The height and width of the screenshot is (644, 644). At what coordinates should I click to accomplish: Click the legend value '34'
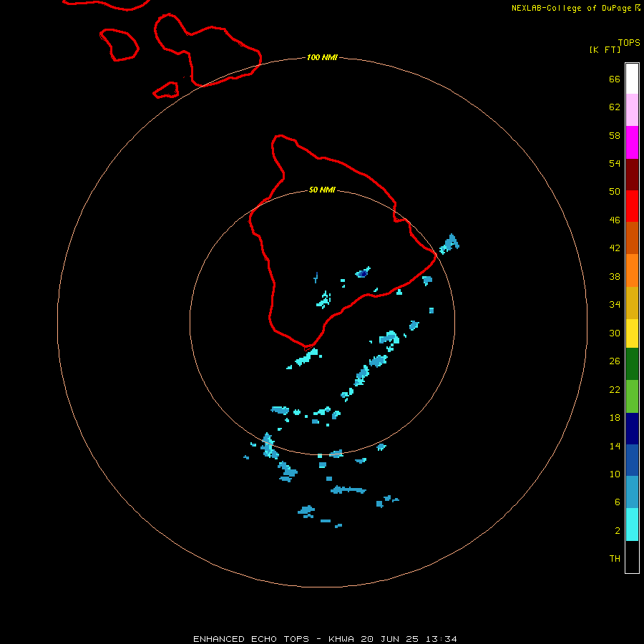[x=615, y=305]
